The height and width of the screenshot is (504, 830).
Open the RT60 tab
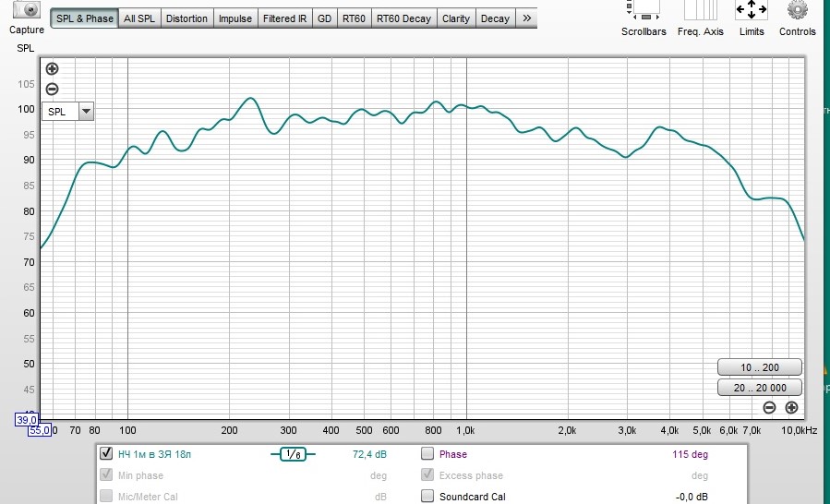(x=354, y=18)
